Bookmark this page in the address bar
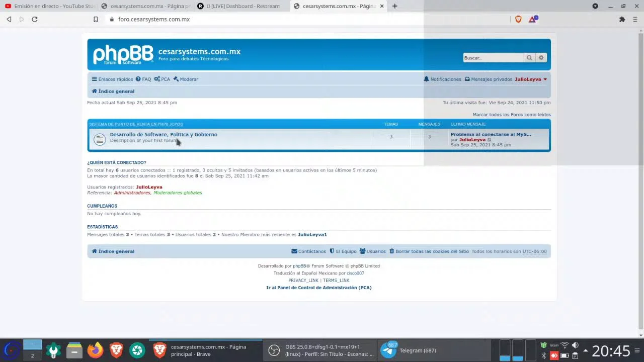 pyautogui.click(x=96, y=19)
